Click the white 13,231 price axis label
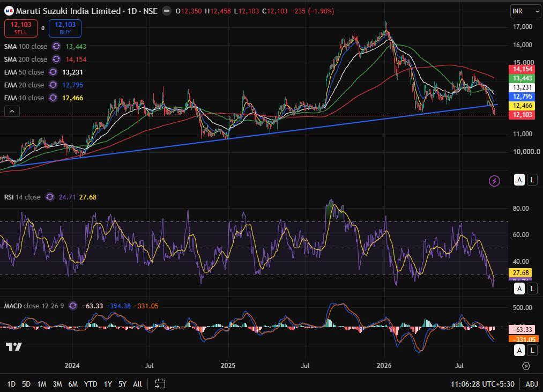The width and height of the screenshot is (543, 392). 522,87
